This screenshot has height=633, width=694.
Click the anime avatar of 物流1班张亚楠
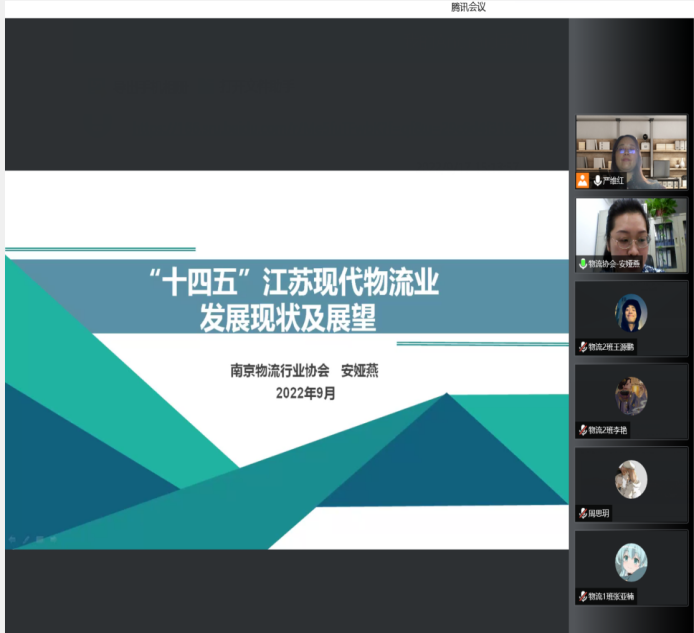pyautogui.click(x=631, y=562)
